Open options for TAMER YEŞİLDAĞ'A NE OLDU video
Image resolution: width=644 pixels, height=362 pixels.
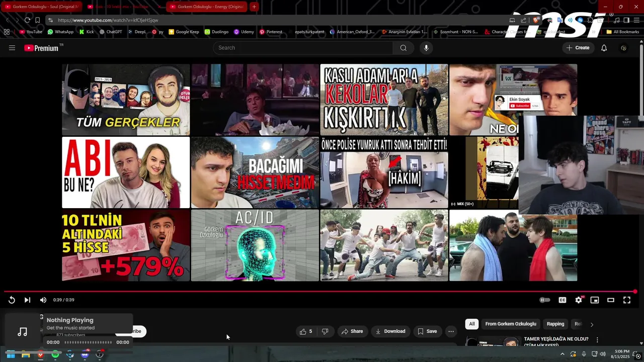pos(597,340)
